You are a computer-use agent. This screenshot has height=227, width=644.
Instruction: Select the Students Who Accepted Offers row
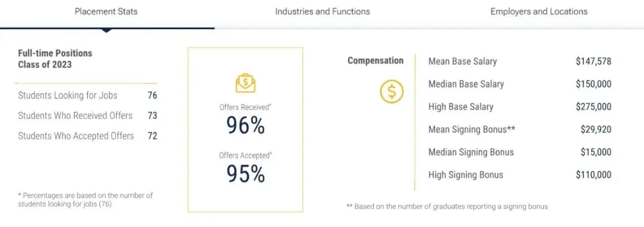coord(88,136)
